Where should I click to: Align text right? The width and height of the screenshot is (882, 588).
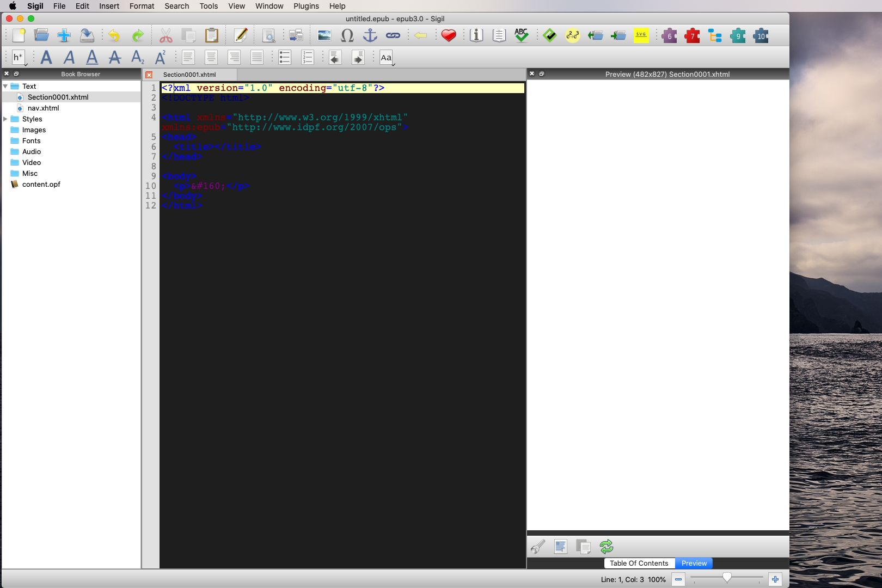(x=234, y=57)
